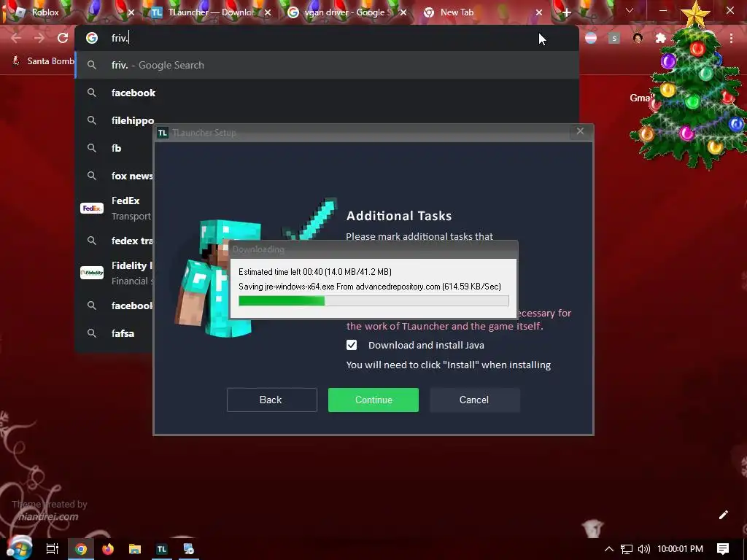This screenshot has width=747, height=560.
Task: Select the fafsa search suggestion
Action: tap(115, 333)
